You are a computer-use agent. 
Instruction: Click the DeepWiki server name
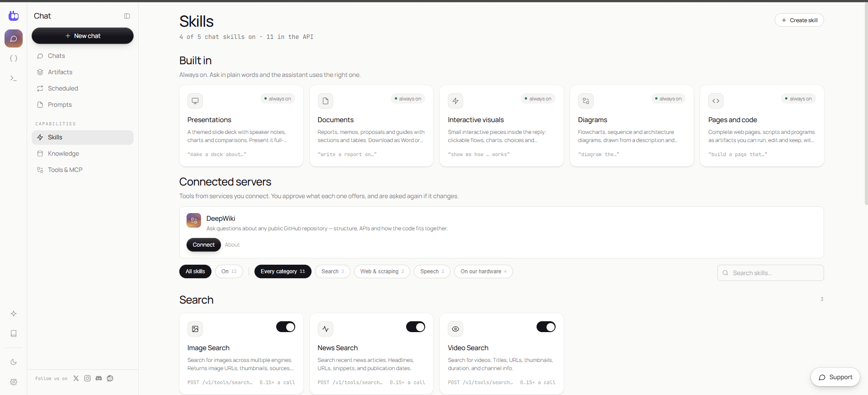[x=221, y=219]
